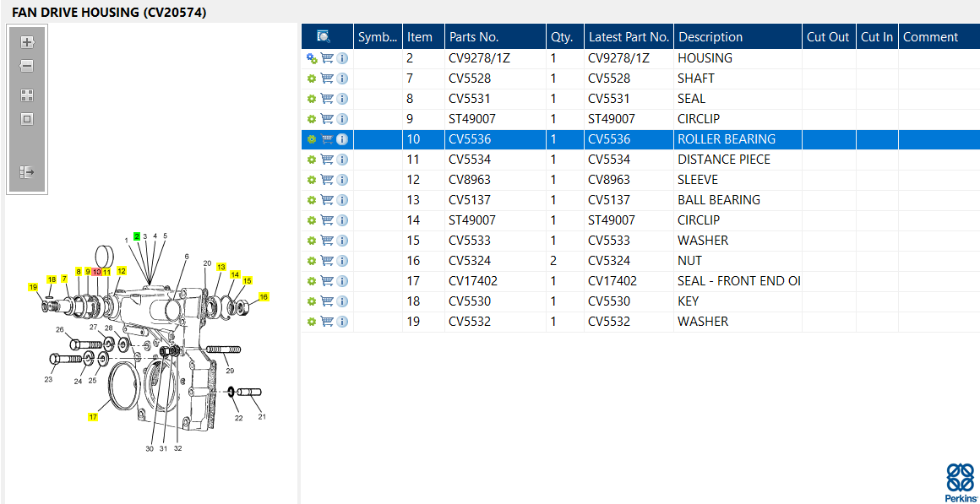Select yellow callout 19 on diagram
Viewport: 980px width, 504px height.
[x=33, y=287]
